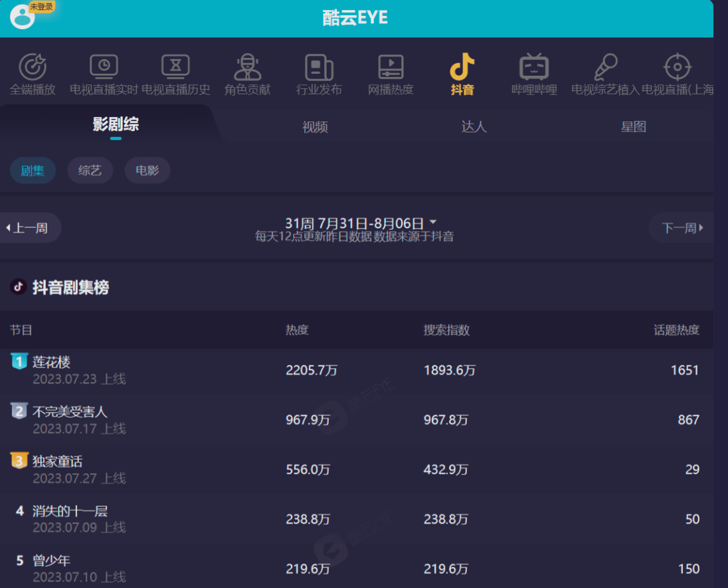Select the 综艺 filter pill
Image resolution: width=728 pixels, height=588 pixels.
[90, 171]
